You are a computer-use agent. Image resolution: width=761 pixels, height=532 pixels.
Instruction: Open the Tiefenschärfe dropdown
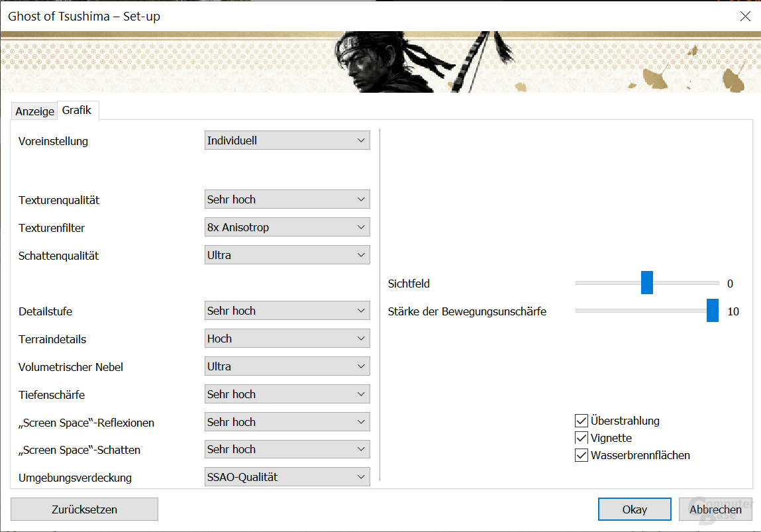(287, 394)
